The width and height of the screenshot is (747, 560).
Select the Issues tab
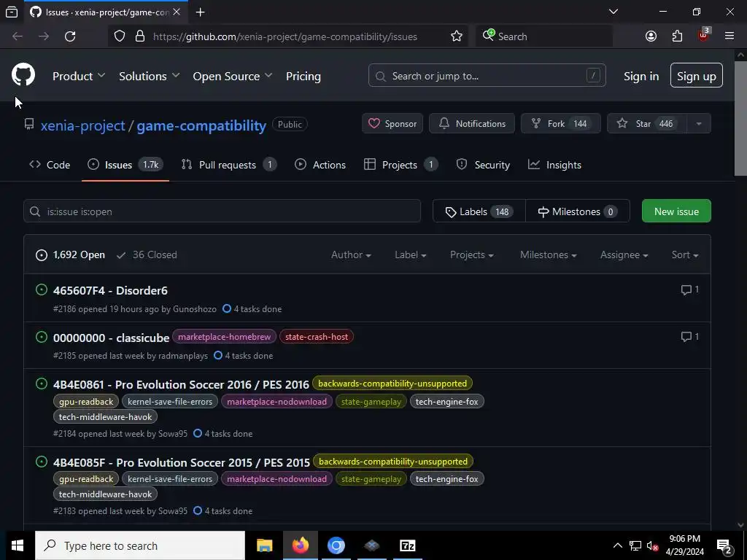(125, 165)
